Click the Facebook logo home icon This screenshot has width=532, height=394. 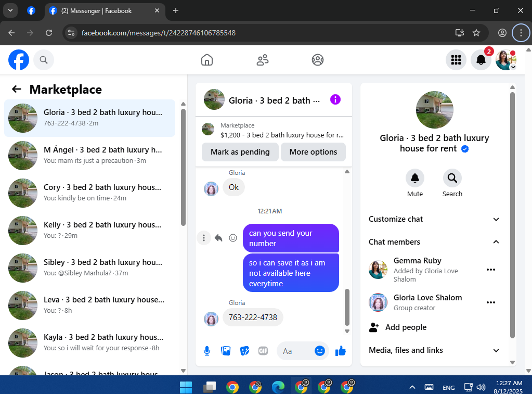click(19, 60)
